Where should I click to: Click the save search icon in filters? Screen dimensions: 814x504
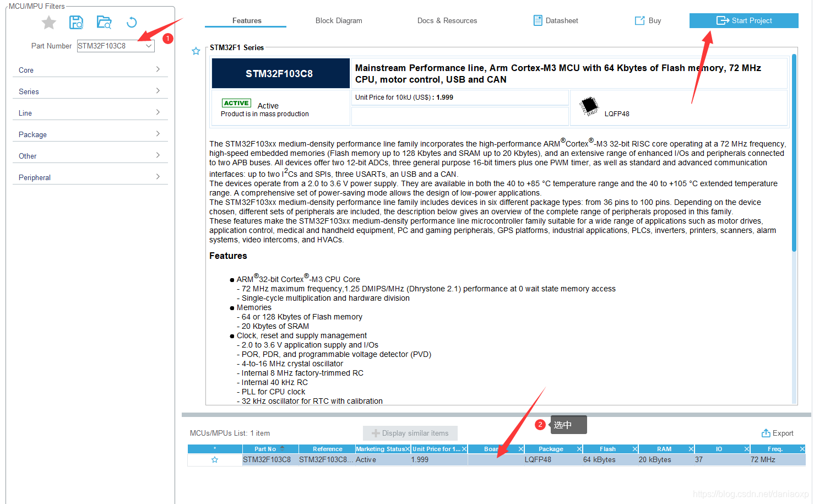(76, 23)
